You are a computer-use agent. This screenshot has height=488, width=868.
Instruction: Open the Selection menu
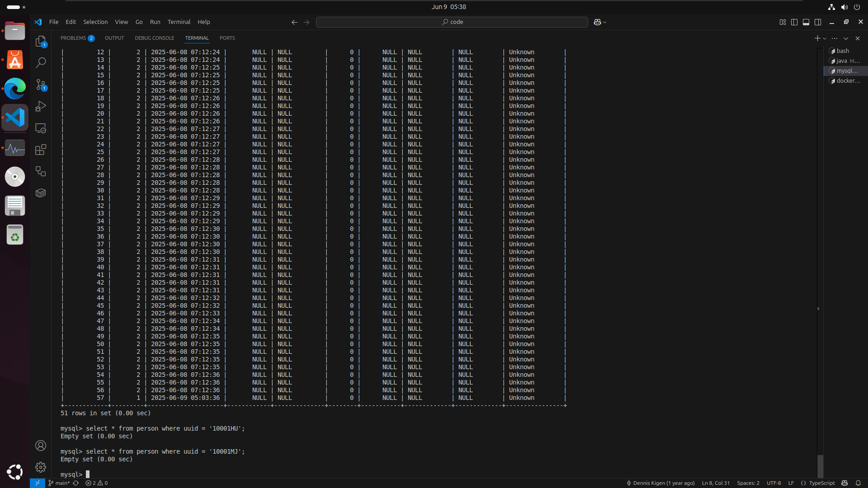(95, 22)
